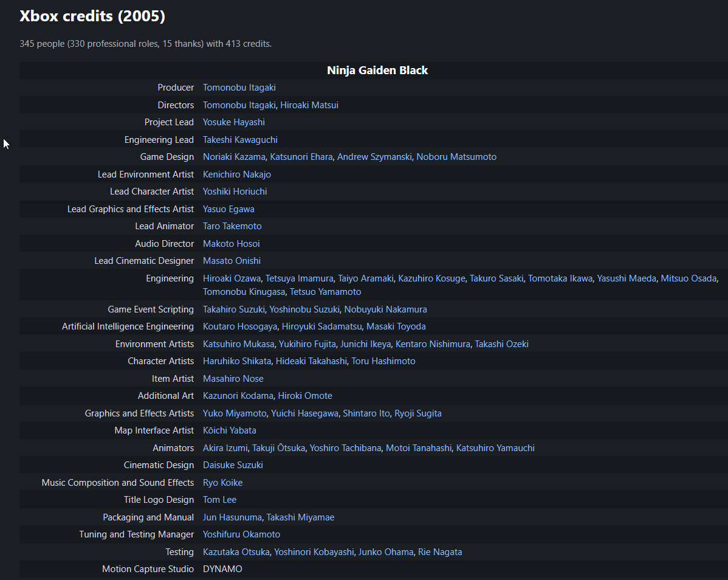The width and height of the screenshot is (728, 580).
Task: Open Kazutaka Otsuka's profile
Action: (x=236, y=552)
